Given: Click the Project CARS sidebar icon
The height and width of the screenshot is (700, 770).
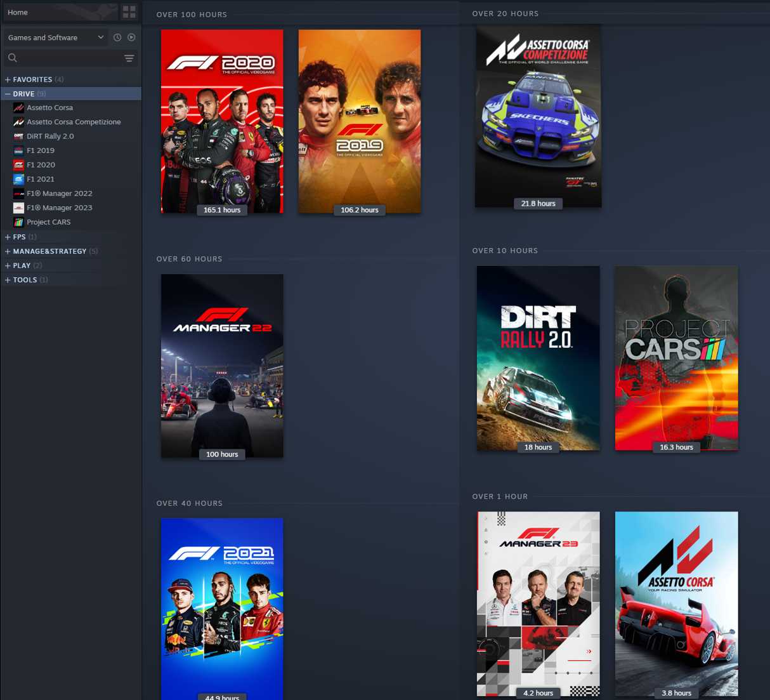Looking at the screenshot, I should (x=19, y=222).
